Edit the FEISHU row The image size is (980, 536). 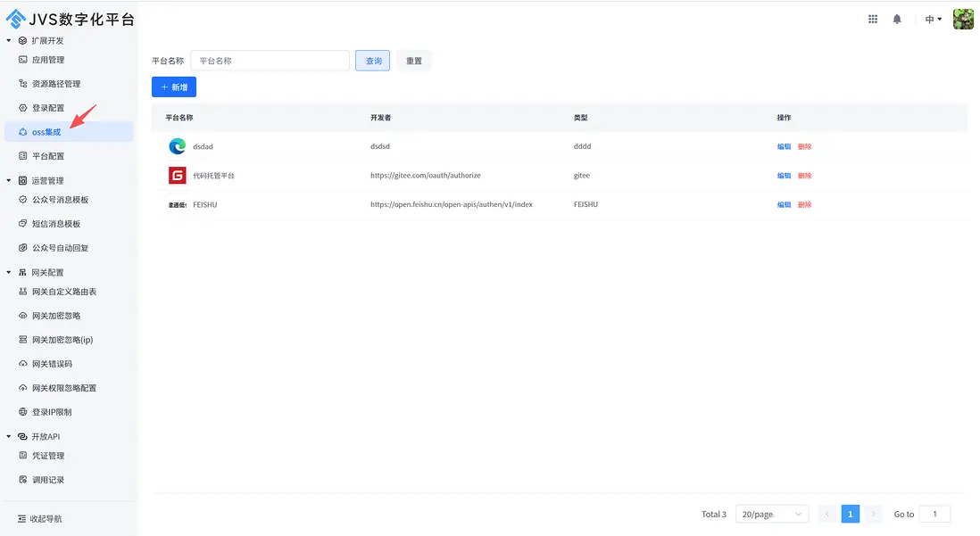[784, 205]
